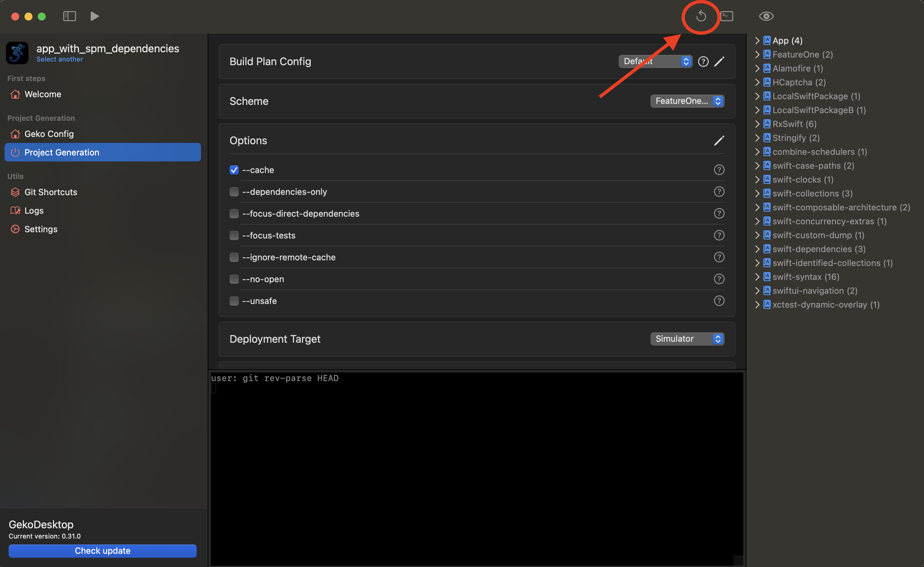Click the Options edit pencil icon
This screenshot has width=924, height=567.
pyautogui.click(x=719, y=141)
